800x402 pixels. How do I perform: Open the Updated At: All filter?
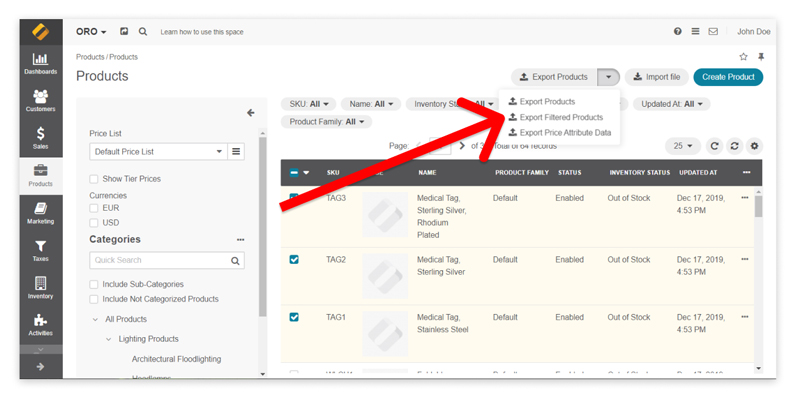[x=671, y=104]
